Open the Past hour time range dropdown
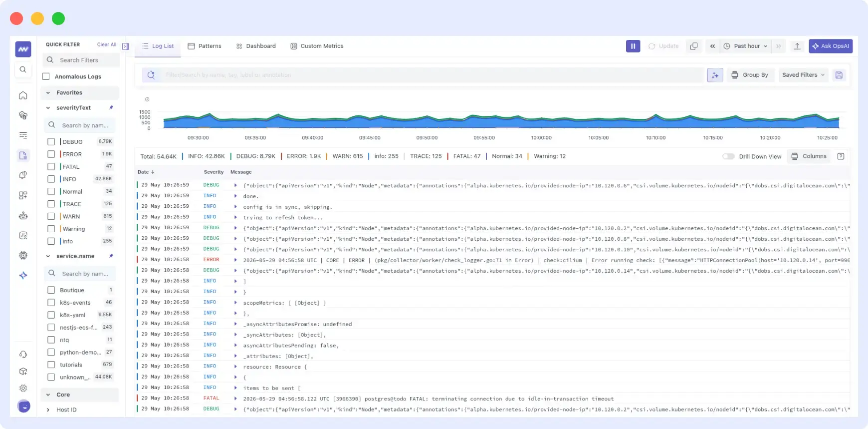 pos(746,46)
